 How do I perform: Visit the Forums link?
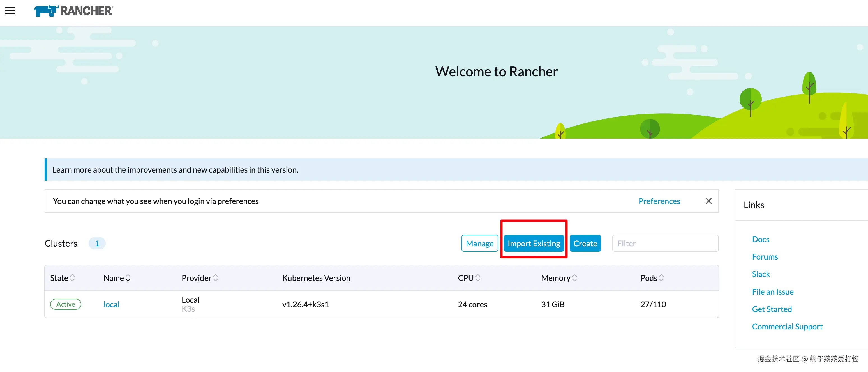(765, 257)
